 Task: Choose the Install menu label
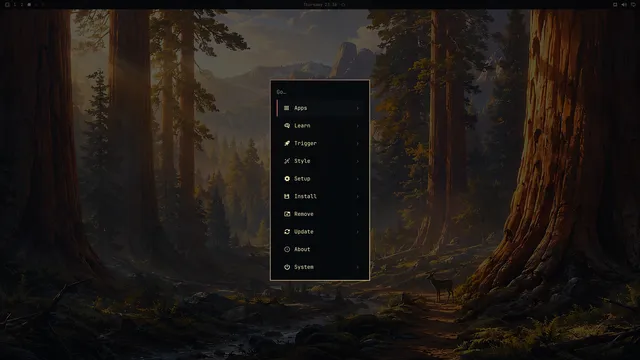tap(305, 196)
